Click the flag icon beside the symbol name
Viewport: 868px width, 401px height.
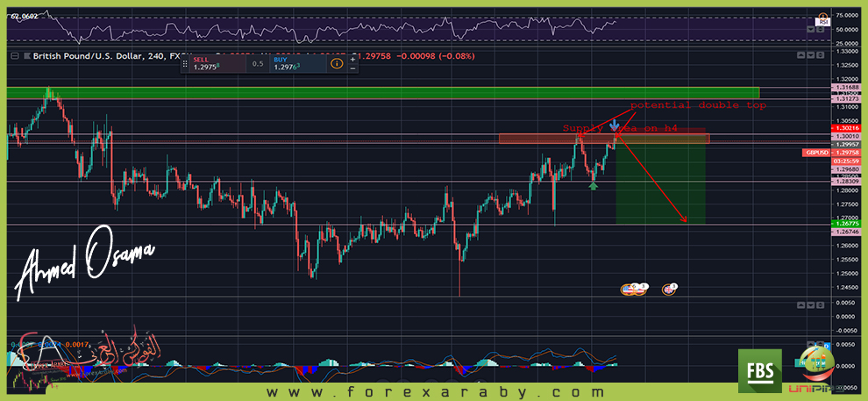tap(25, 56)
